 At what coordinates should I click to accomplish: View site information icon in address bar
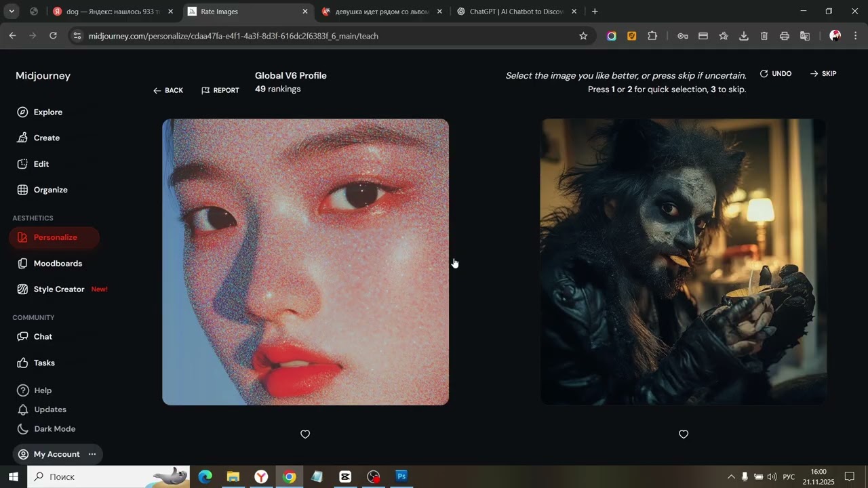tap(77, 36)
